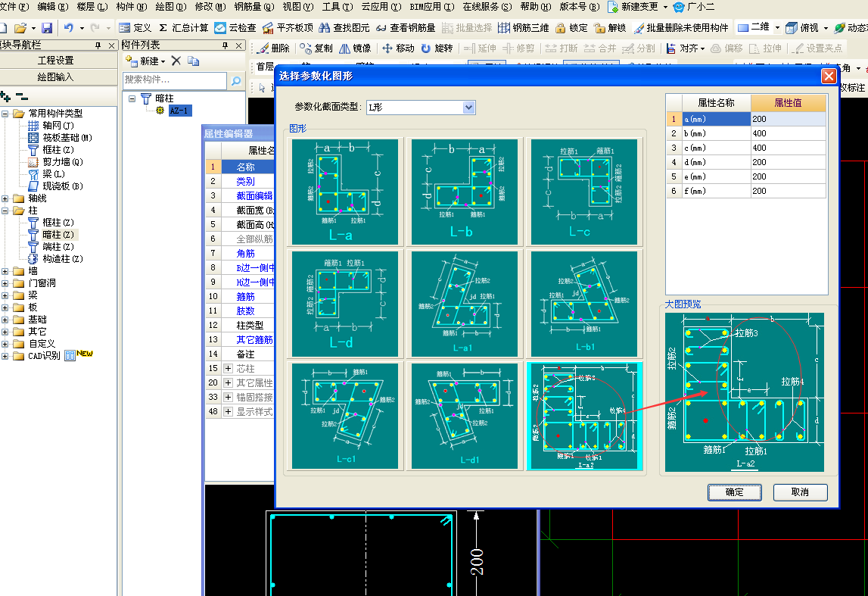
Task: Select the L-a section thumbnail
Action: pyautogui.click(x=345, y=192)
